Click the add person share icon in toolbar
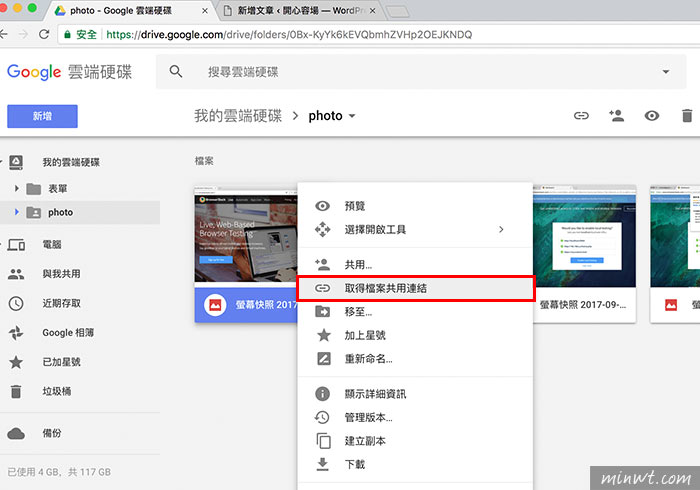Viewport: 700px width, 490px height. coord(617,116)
